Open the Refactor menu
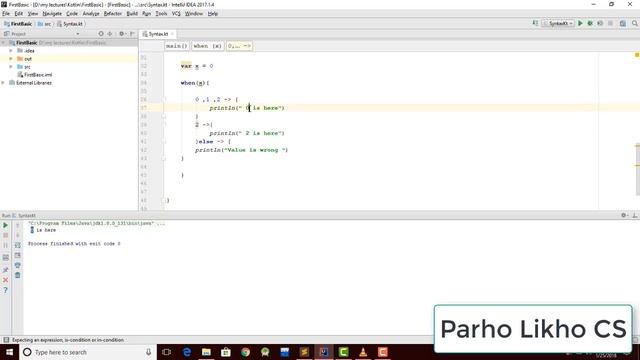This screenshot has height=360, width=640. coord(112,13)
